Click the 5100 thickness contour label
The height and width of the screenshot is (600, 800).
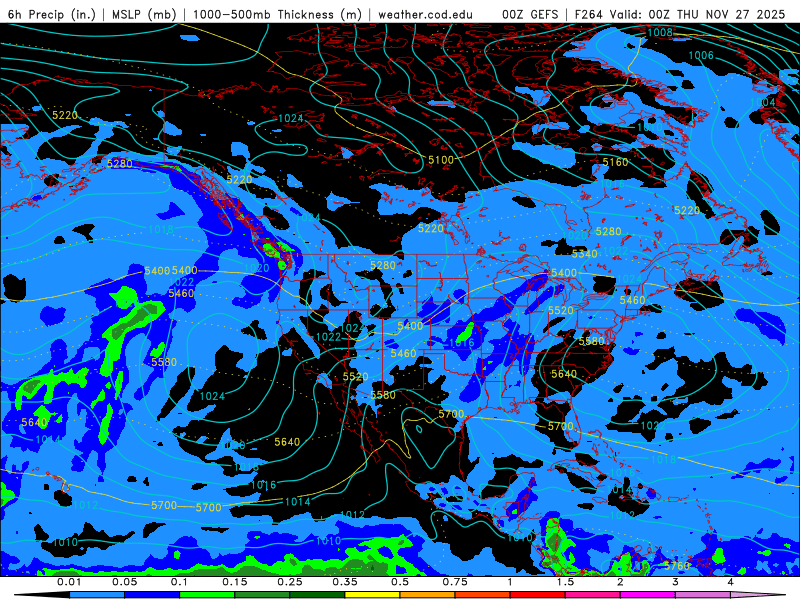pos(441,160)
